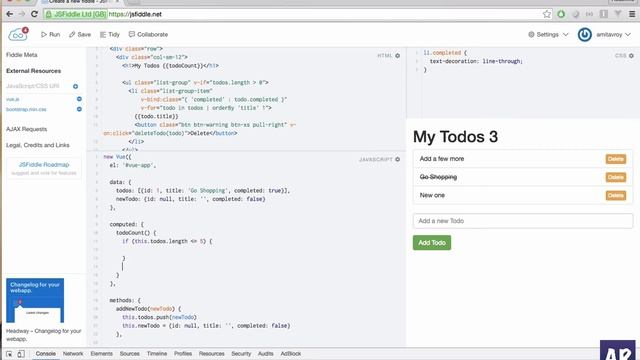Click the 'Add a new Todo' input
640x360 pixels.
523,221
